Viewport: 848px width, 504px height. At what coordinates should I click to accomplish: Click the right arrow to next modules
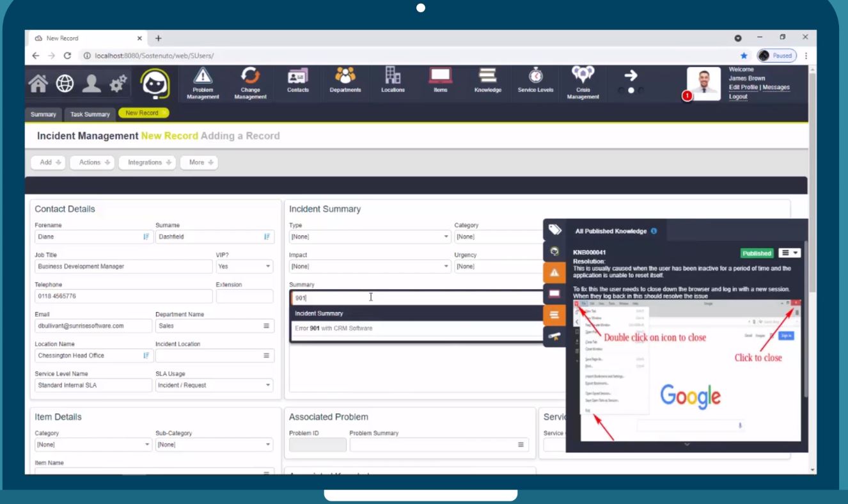tap(630, 76)
